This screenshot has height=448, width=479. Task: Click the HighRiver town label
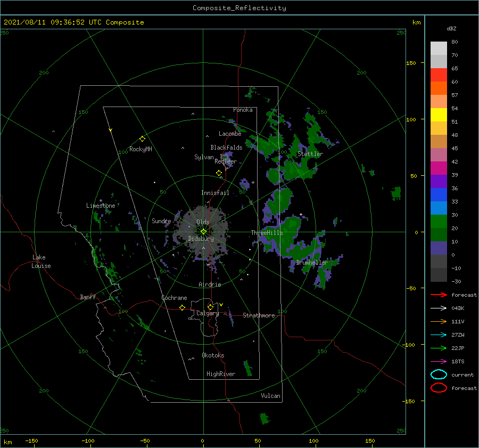coord(221,374)
